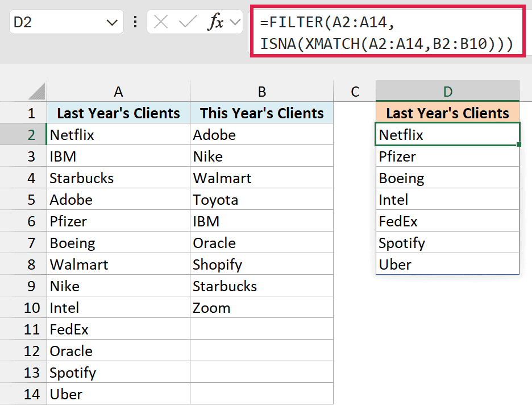This screenshot has width=532, height=405.
Task: Select Boeing cell in column A
Action: point(118,242)
